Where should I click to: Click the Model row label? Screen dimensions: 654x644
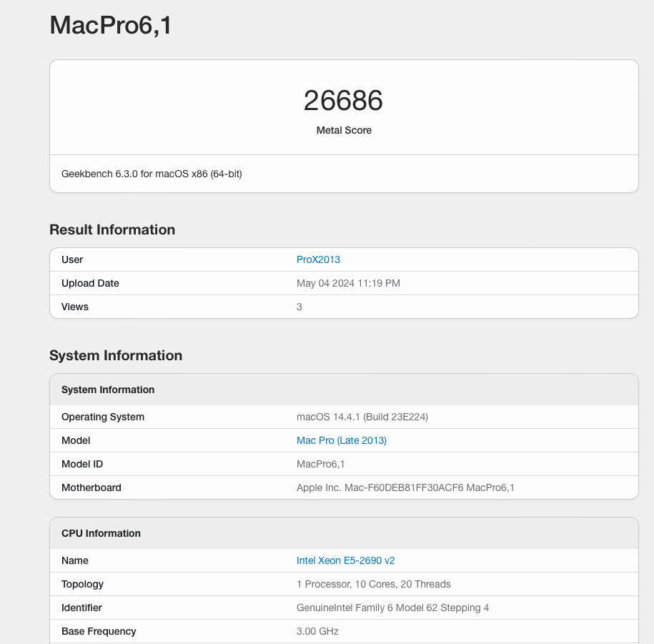click(76, 440)
